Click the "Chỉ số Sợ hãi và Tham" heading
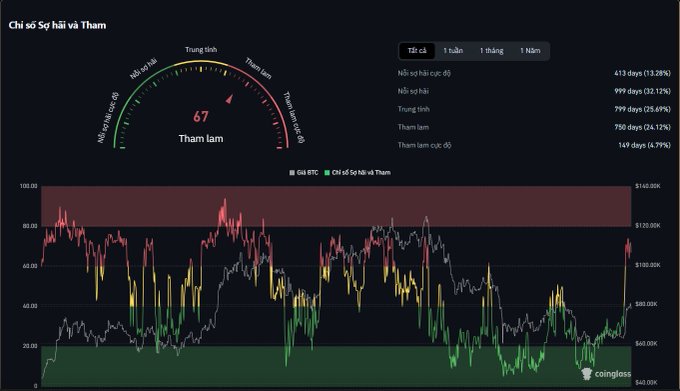680x391 pixels. coord(57,25)
